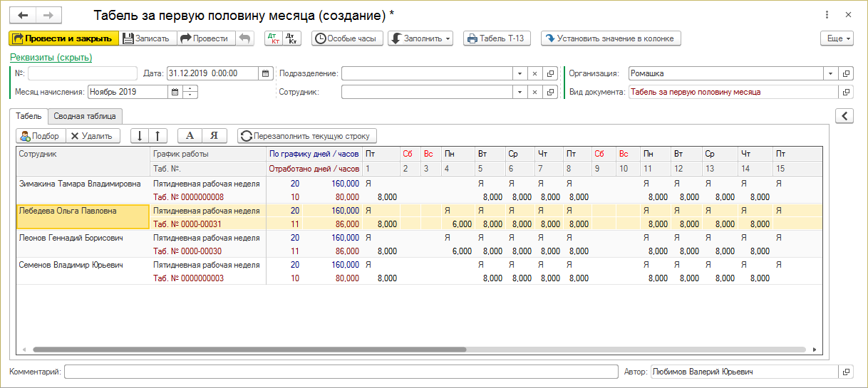The height and width of the screenshot is (388, 868).
Task: Expand the Заполнить dropdown menu
Action: pos(420,38)
